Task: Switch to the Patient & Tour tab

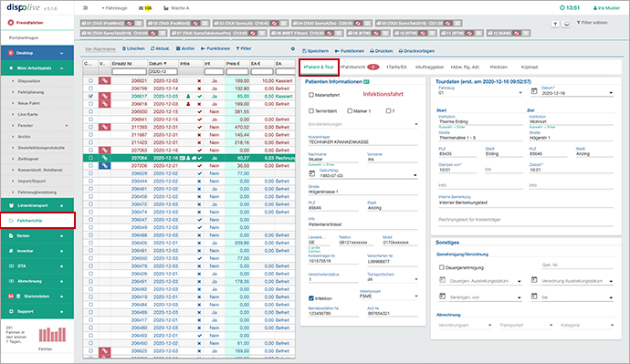Action: (x=319, y=67)
